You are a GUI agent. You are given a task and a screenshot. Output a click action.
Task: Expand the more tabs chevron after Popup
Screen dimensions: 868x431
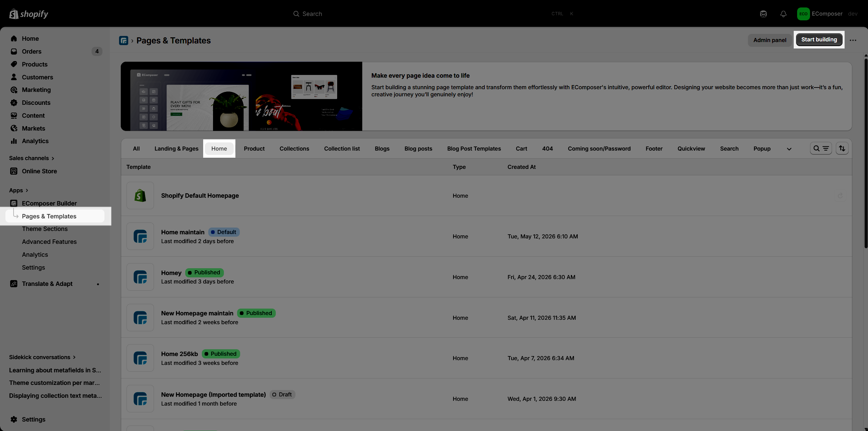(789, 149)
